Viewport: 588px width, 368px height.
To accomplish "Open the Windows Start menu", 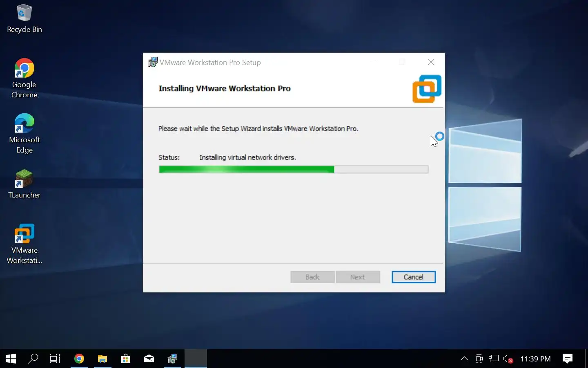I will pos(11,359).
